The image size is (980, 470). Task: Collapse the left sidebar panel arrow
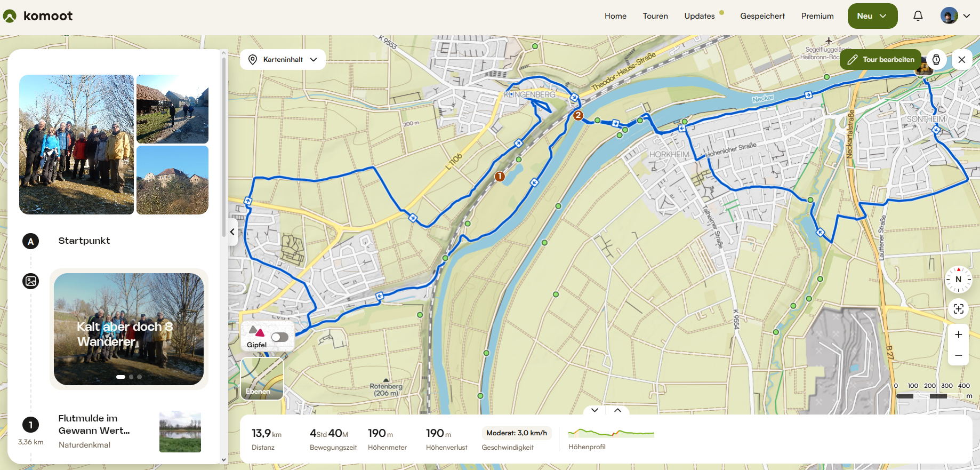tap(232, 232)
